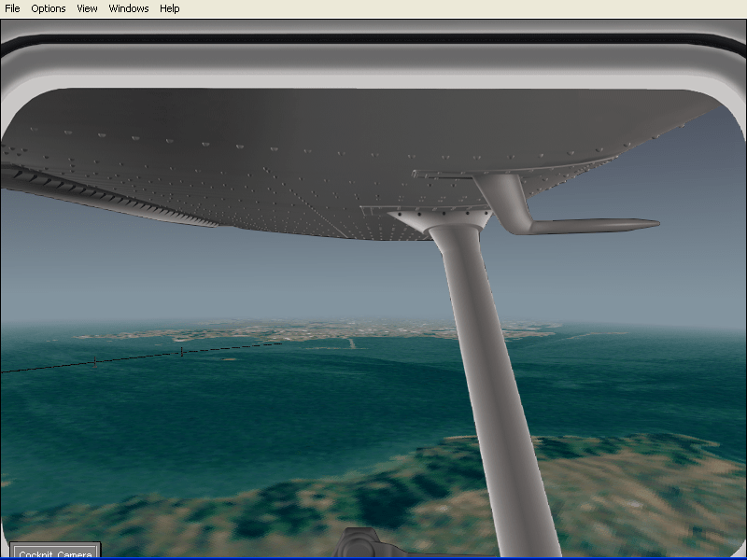Click the Cockpit Camera button
The image size is (747, 560).
tap(54, 553)
